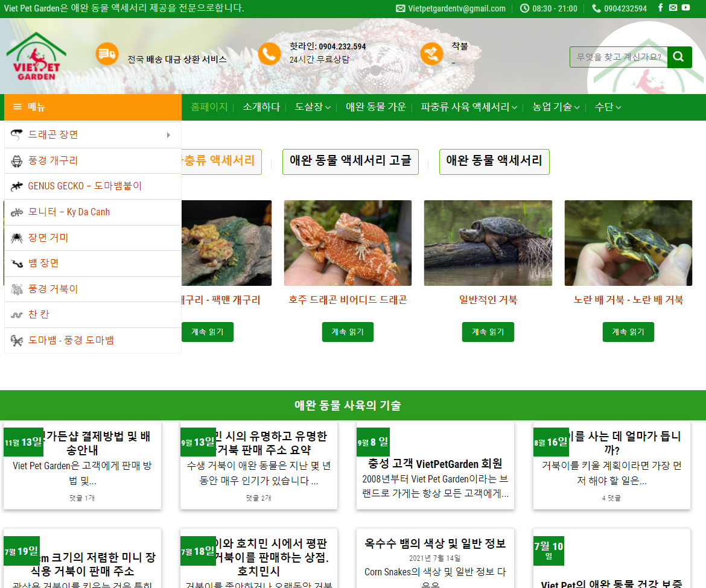706x588 pixels.
Task: Click 계속 읽기 under 팩맨 개구리
Action: (x=208, y=332)
